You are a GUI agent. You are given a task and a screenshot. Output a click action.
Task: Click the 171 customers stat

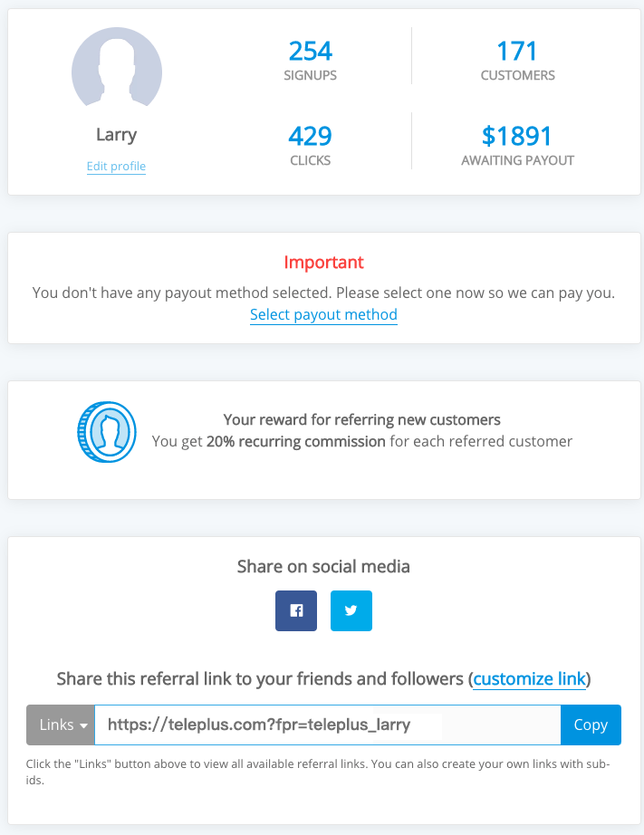pyautogui.click(x=517, y=60)
